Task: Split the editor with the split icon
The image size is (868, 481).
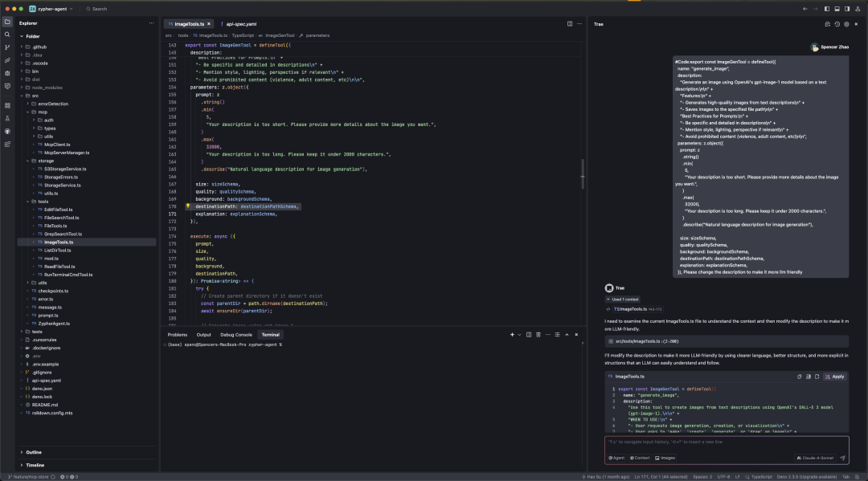Action: pyautogui.click(x=570, y=24)
